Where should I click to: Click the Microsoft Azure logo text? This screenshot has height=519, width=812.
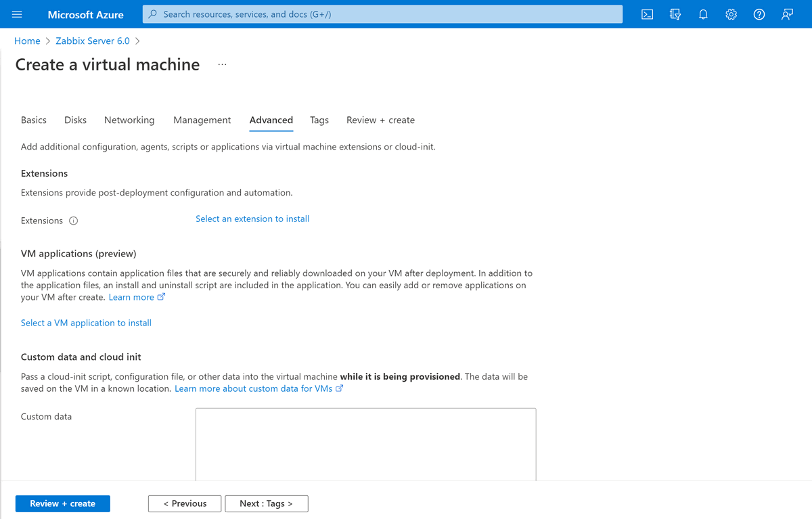[86, 14]
